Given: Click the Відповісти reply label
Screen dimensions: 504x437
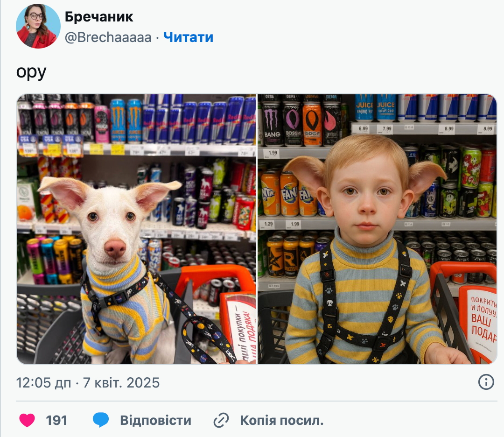Looking at the screenshot, I should click(155, 421).
